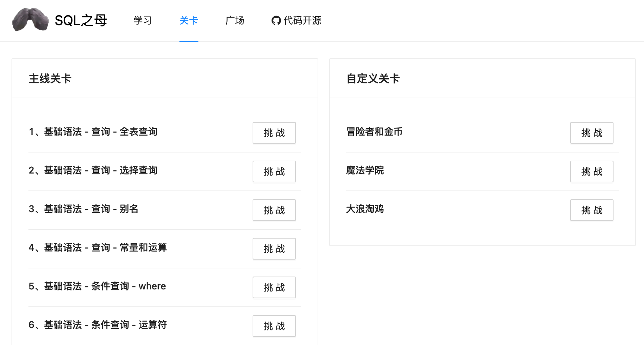
Task: Start the 运算符 challenge
Action: pos(274,326)
